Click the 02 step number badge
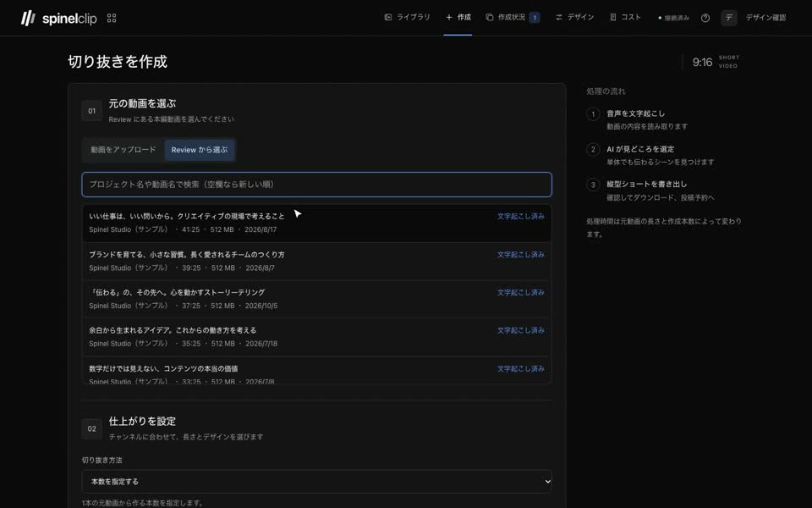Viewport: 812px width, 508px height. [91, 428]
